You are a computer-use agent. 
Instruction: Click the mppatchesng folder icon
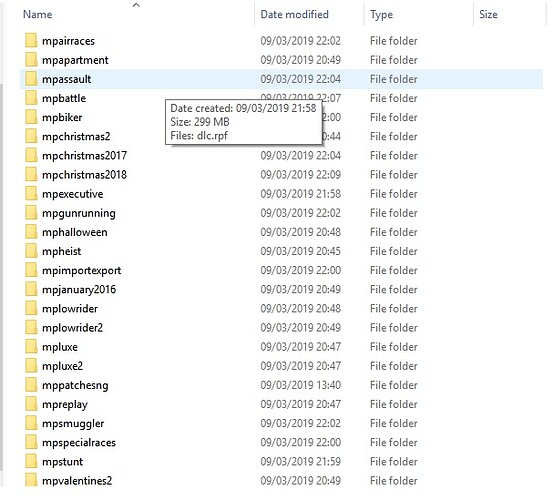coord(31,385)
